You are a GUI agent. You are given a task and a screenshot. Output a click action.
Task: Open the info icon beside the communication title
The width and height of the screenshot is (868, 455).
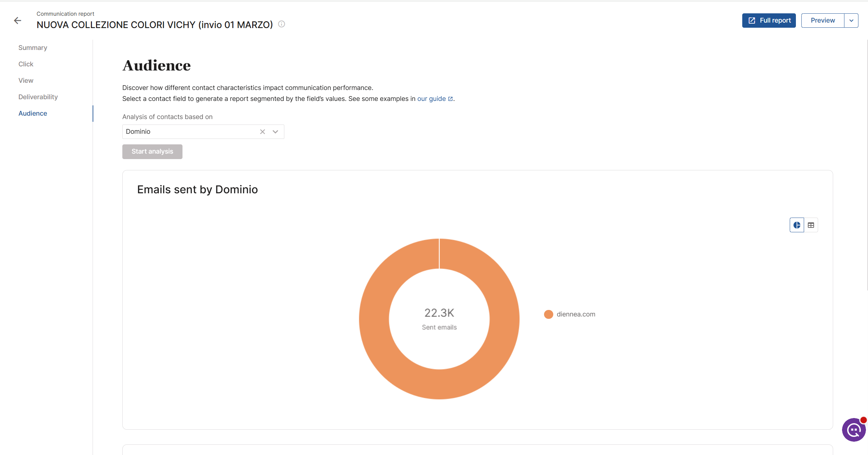tap(282, 24)
